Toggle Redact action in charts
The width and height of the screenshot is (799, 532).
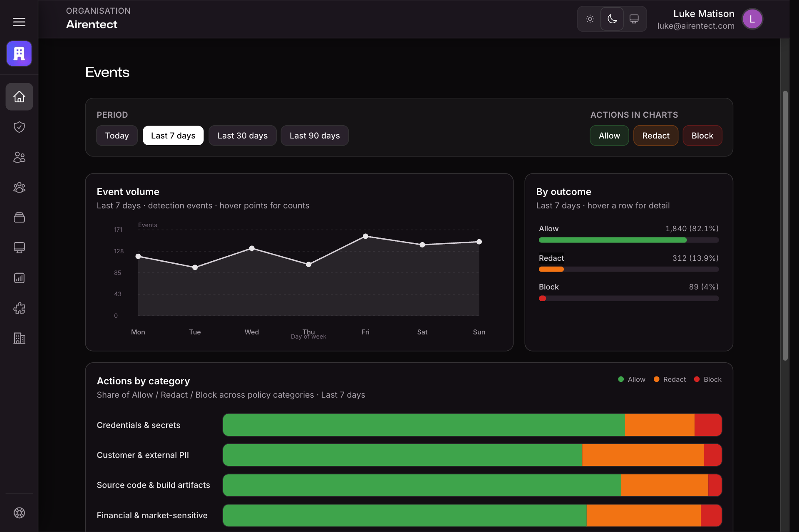655,136
